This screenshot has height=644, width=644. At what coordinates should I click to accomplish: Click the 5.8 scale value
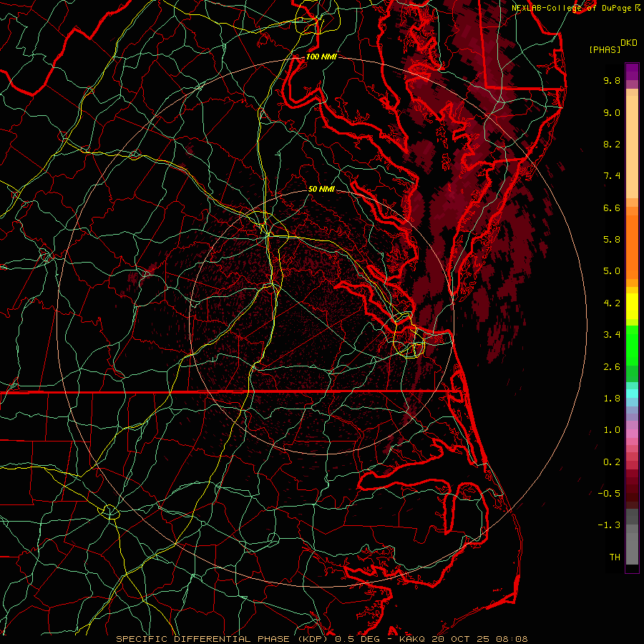612,240
